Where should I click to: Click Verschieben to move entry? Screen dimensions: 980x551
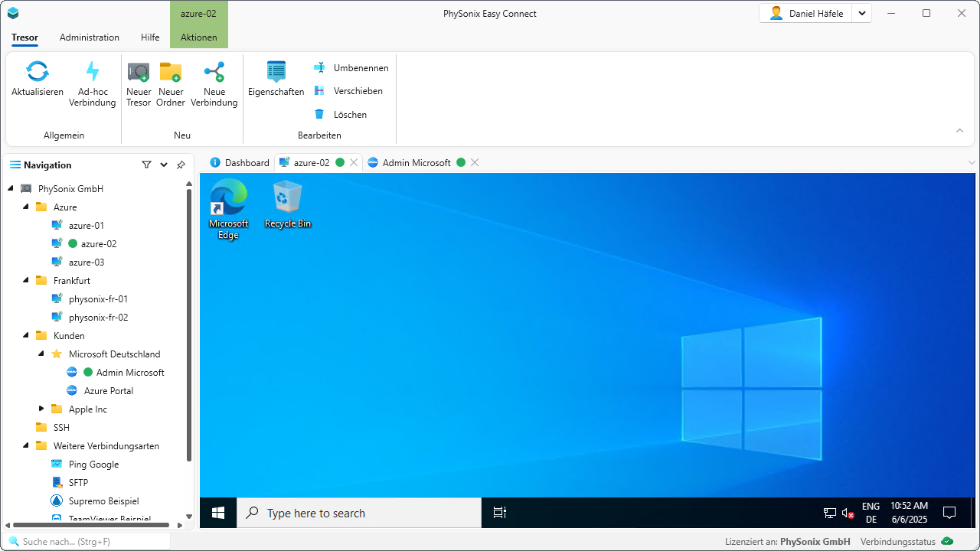(x=348, y=91)
